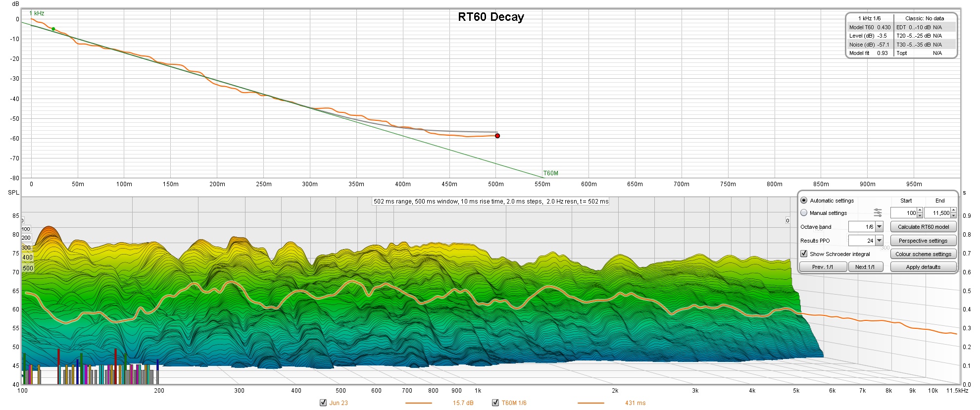Viewport: 980px width, 410px height.
Task: Decrease the End frequency spinner
Action: [x=953, y=215]
